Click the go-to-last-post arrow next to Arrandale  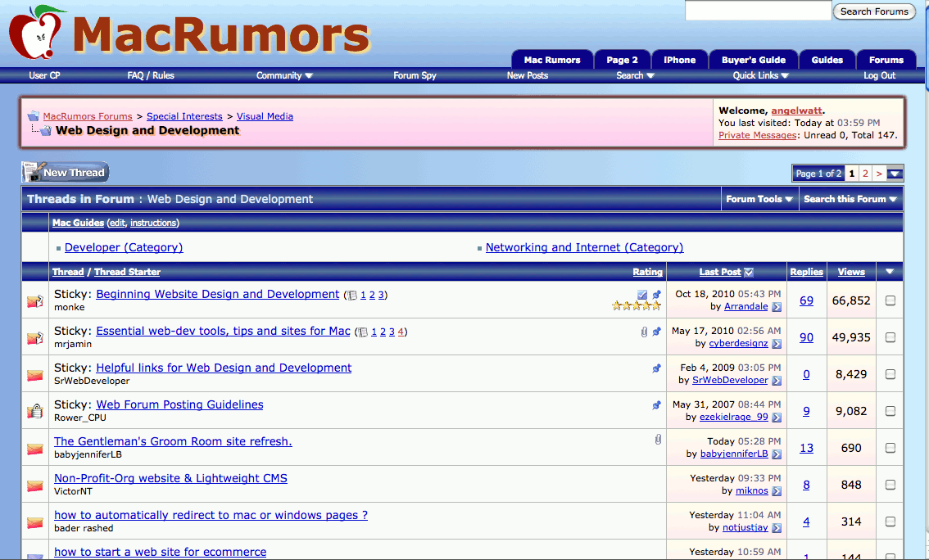[777, 307]
